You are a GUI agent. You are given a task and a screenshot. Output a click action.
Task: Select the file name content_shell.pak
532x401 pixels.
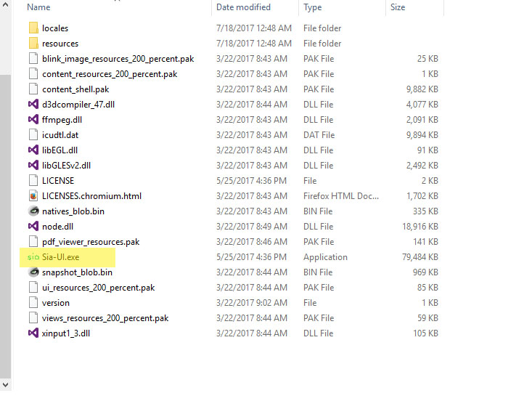[x=75, y=89]
